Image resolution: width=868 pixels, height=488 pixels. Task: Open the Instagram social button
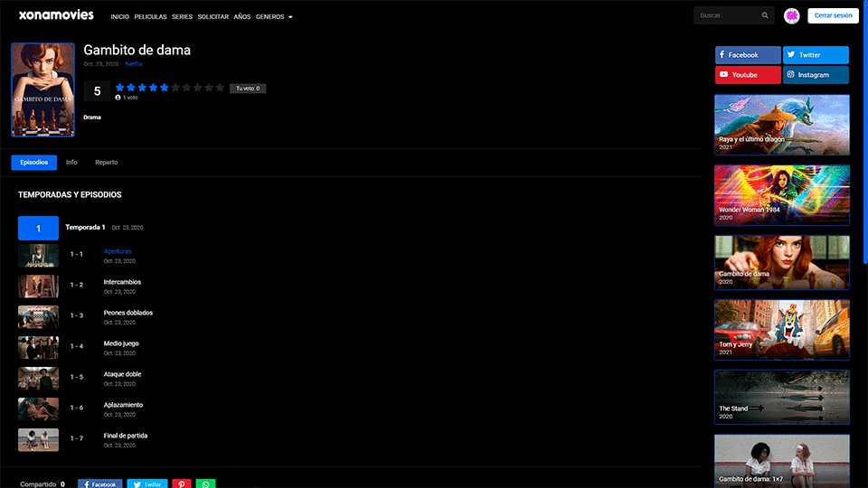[x=816, y=75]
